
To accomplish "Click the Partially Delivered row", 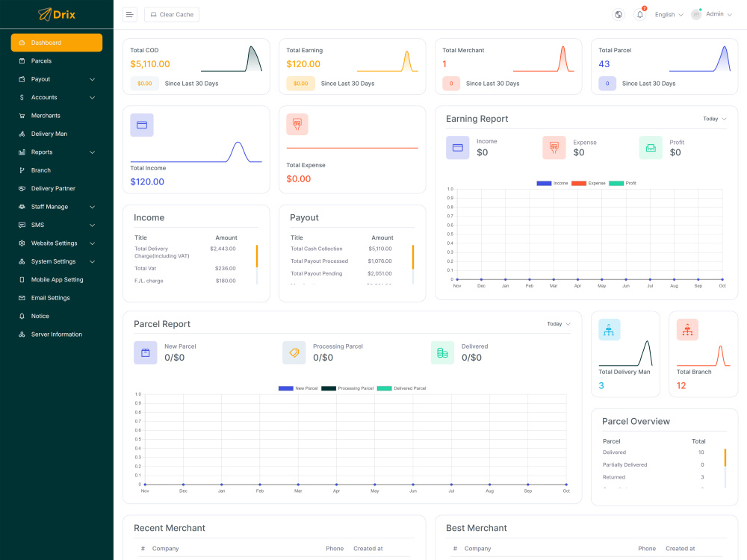I will click(654, 464).
